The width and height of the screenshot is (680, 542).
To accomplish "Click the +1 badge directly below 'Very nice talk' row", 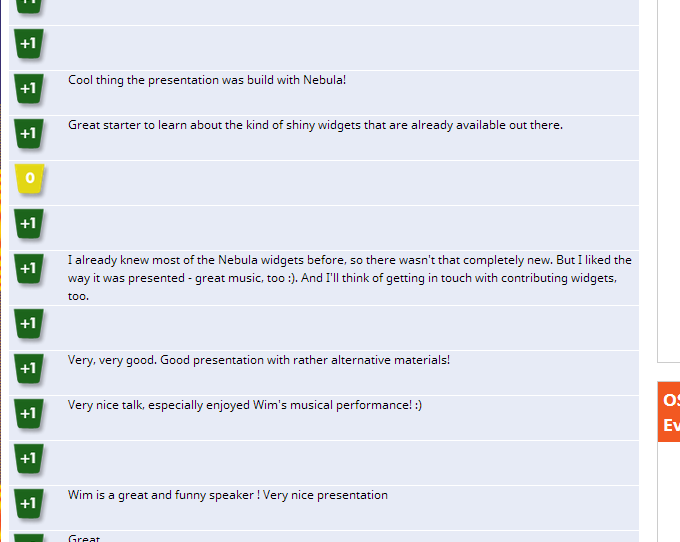I will tap(28, 458).
